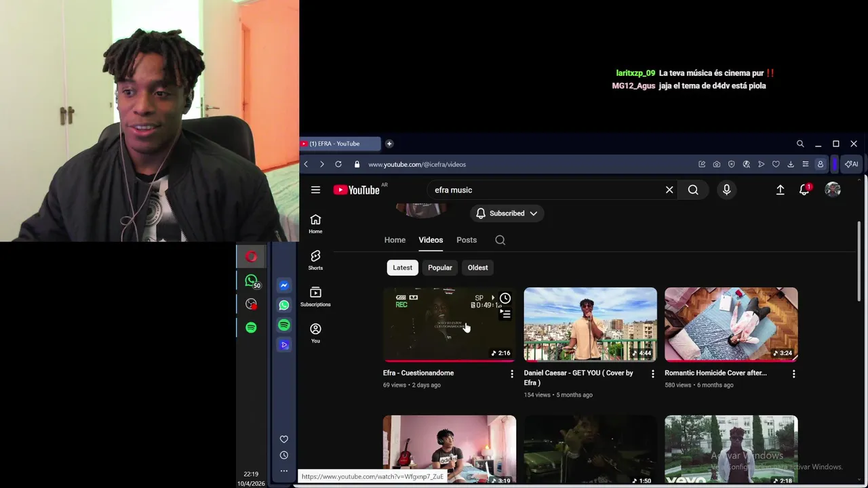Open downloads from browser toolbar
The height and width of the screenshot is (488, 868).
791,164
